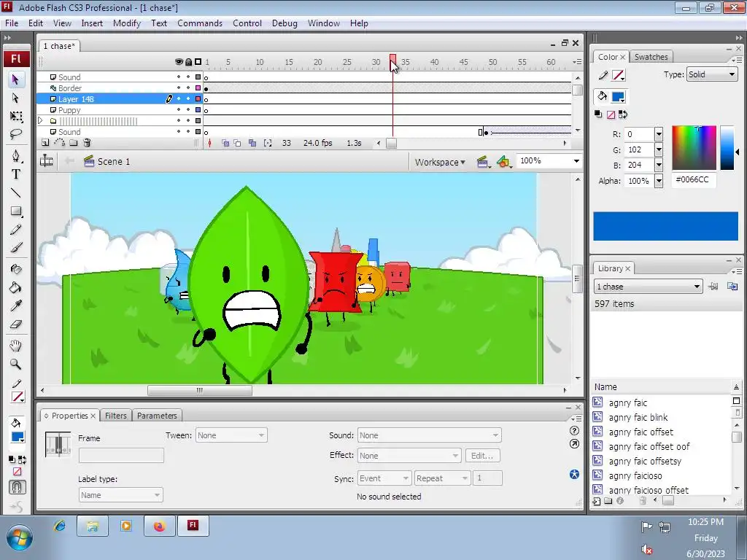Select the Subselection tool
The width and height of the screenshot is (747, 560).
16,98
